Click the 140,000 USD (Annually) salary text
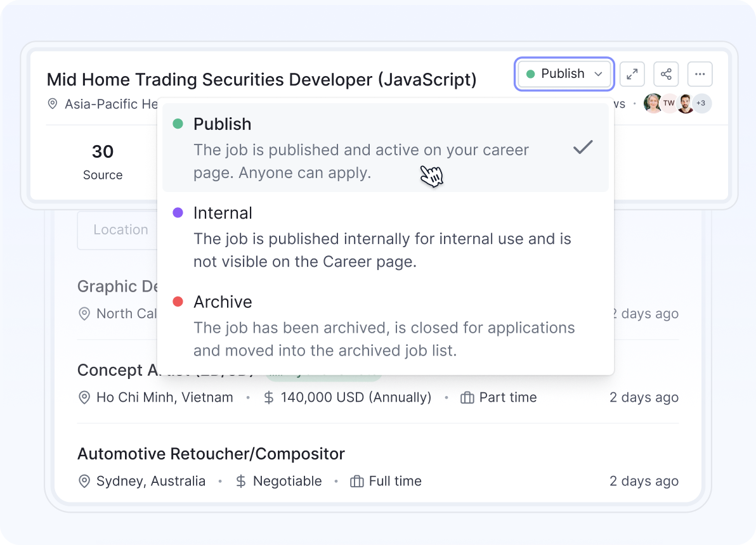 356,397
